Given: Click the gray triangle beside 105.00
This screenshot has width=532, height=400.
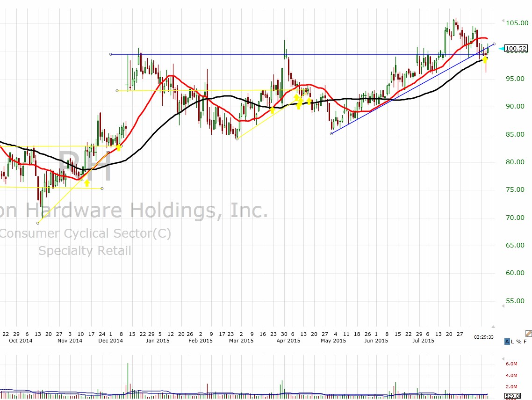Looking at the screenshot, I should tap(503, 21).
